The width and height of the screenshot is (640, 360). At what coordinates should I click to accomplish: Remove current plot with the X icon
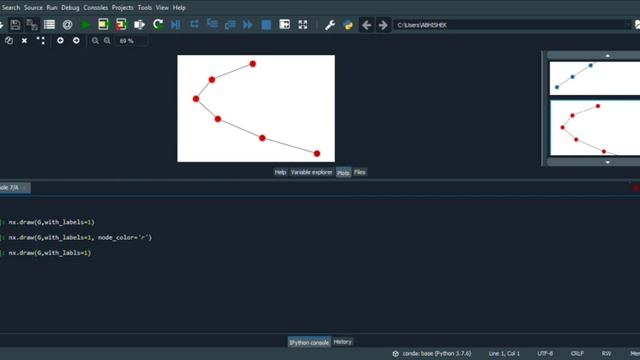24,40
